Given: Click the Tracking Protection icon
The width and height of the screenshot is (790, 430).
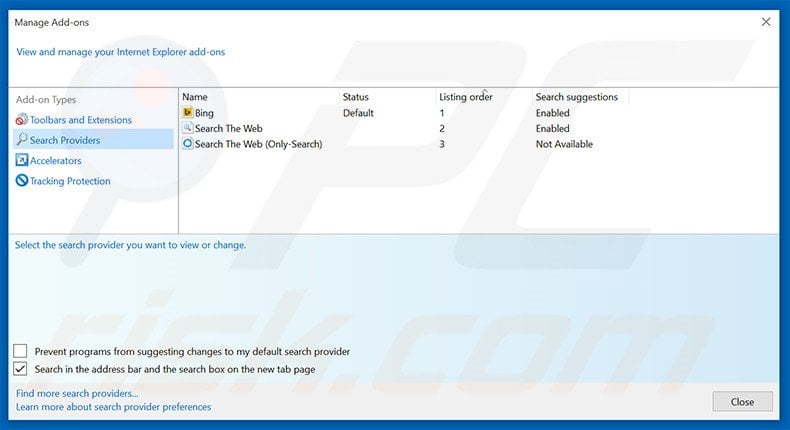Looking at the screenshot, I should (x=22, y=180).
